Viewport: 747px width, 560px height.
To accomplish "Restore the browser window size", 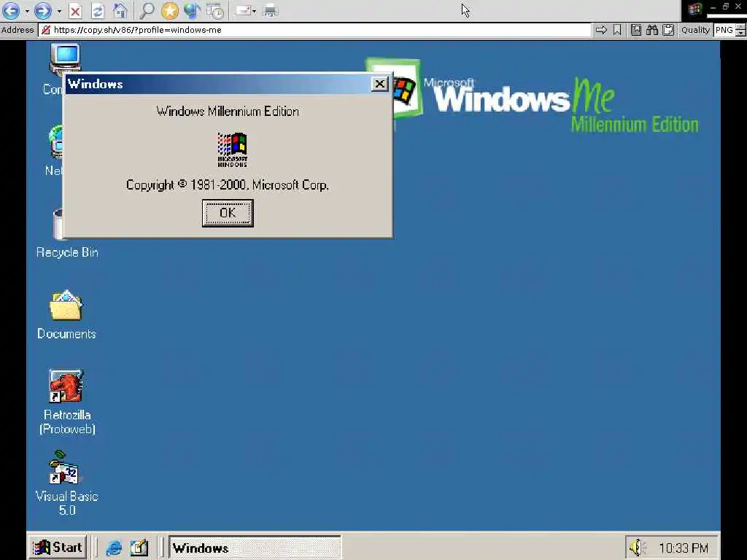I will pyautogui.click(x=726, y=7).
